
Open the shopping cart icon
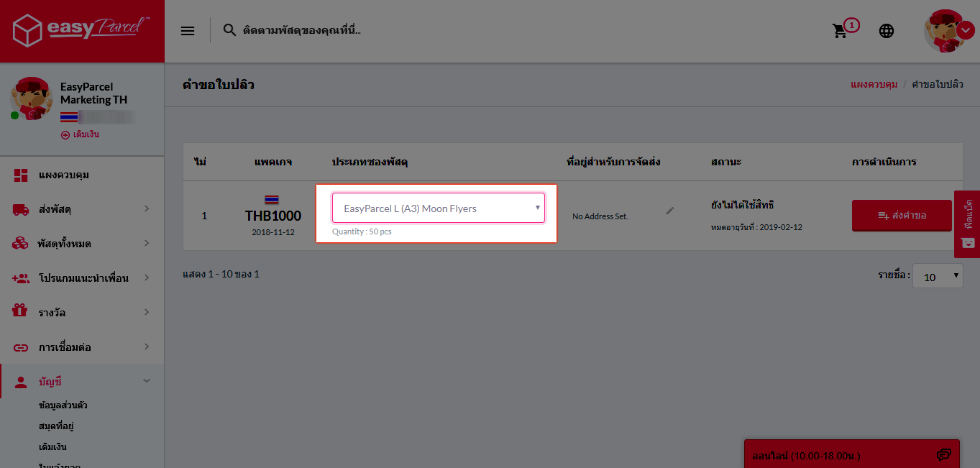[840, 31]
